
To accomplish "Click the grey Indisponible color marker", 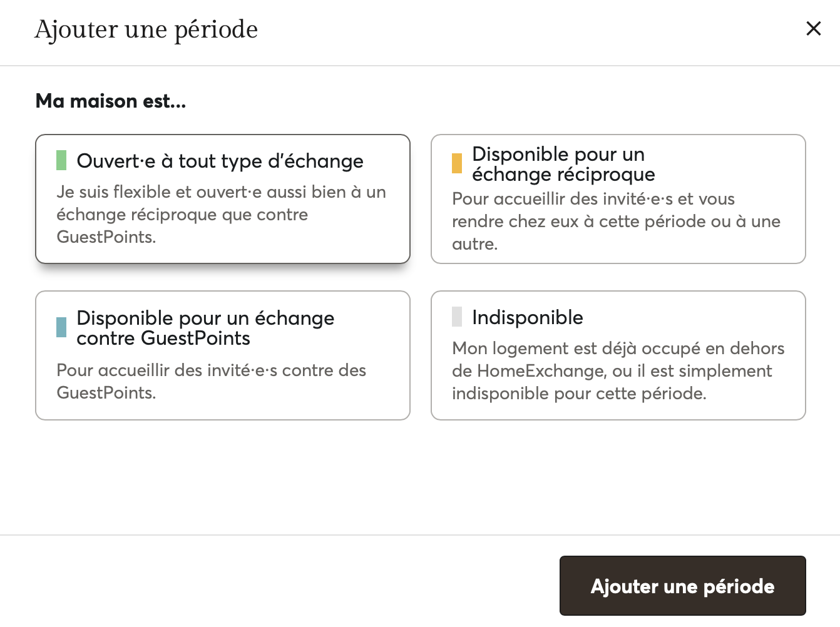I will coord(457,317).
